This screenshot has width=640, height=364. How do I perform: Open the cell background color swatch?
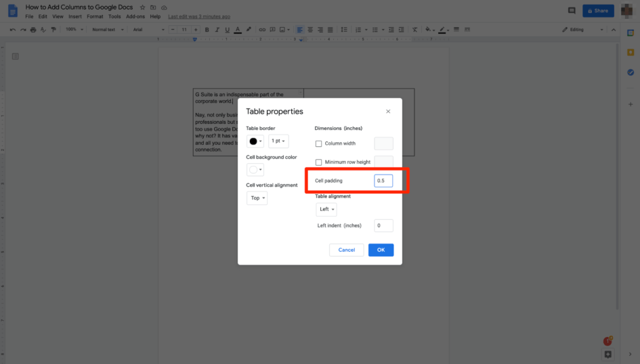pyautogui.click(x=255, y=170)
